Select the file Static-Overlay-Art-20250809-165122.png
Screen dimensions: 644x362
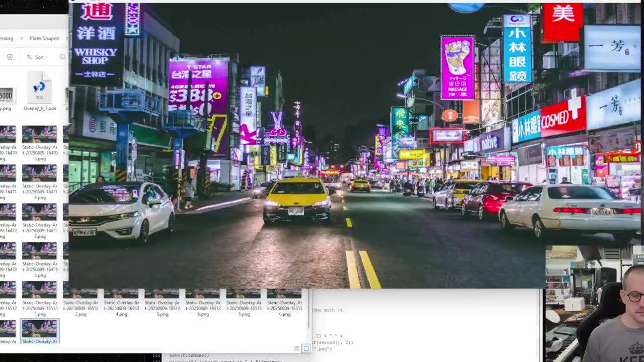click(x=80, y=303)
